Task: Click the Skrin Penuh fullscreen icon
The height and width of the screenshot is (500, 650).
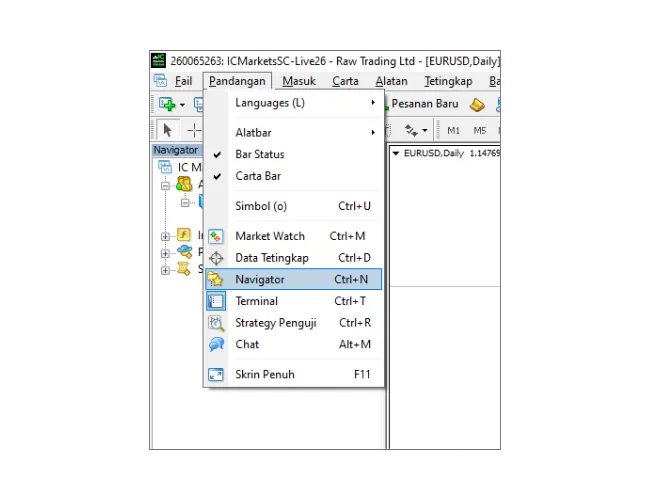Action: [216, 374]
